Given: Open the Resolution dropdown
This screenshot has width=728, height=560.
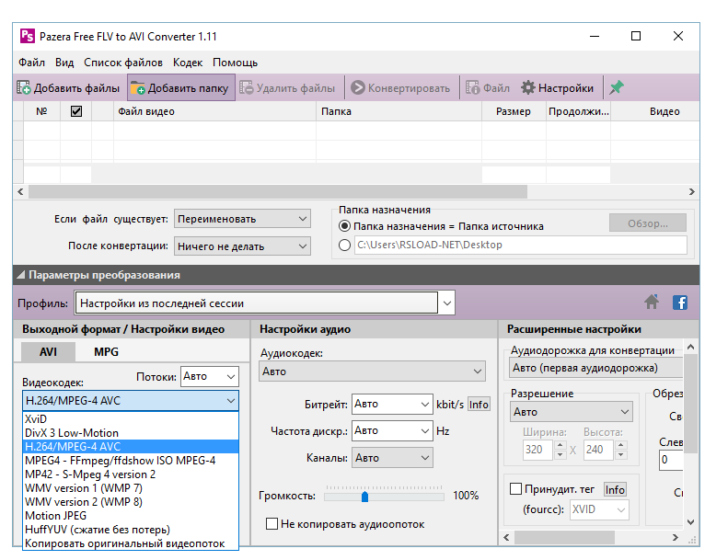Looking at the screenshot, I should (x=571, y=412).
